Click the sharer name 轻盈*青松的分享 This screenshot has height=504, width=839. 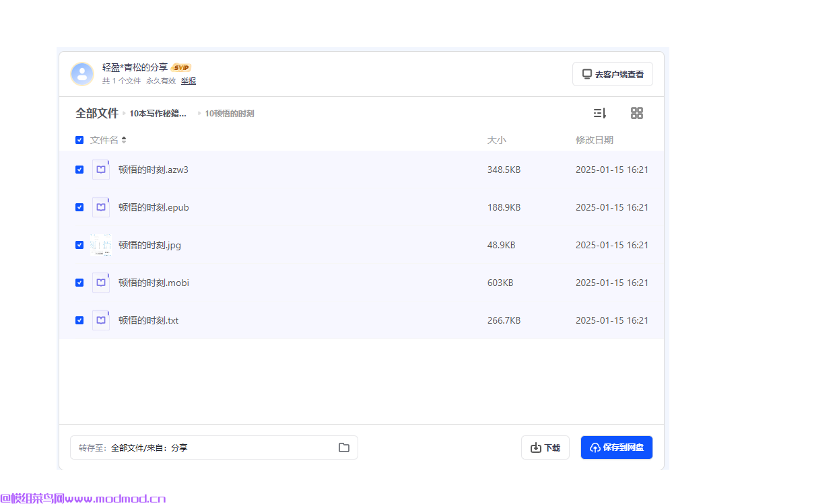tap(135, 67)
